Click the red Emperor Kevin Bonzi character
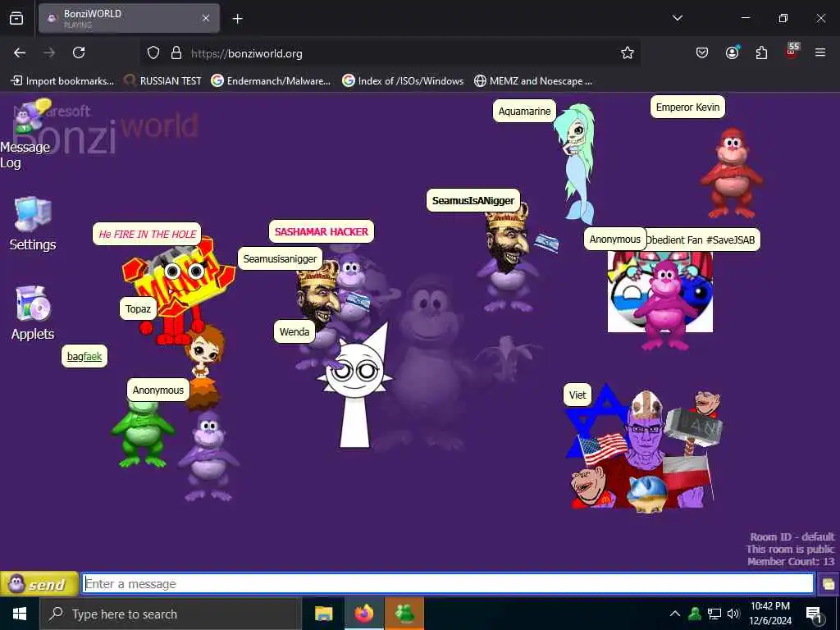 click(x=731, y=172)
